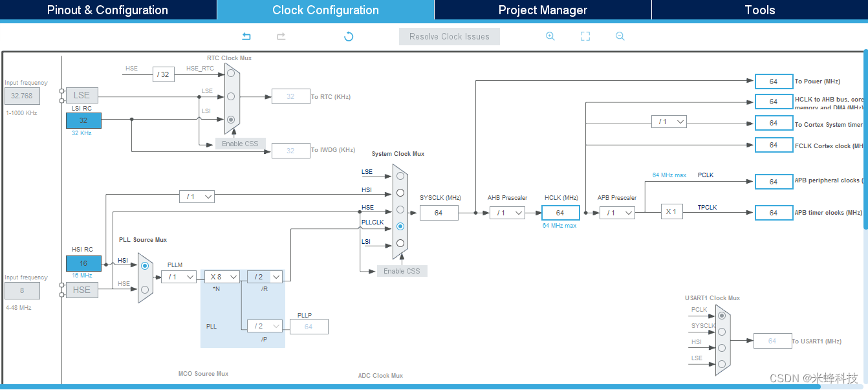The image size is (868, 390).
Task: Click Enable CSS under System Clock Mux
Action: pyautogui.click(x=402, y=271)
